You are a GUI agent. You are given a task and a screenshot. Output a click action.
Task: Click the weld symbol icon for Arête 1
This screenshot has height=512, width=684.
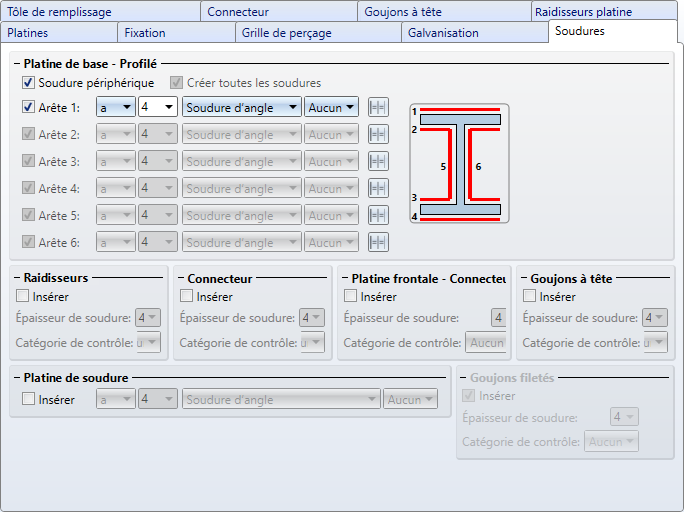tap(378, 107)
